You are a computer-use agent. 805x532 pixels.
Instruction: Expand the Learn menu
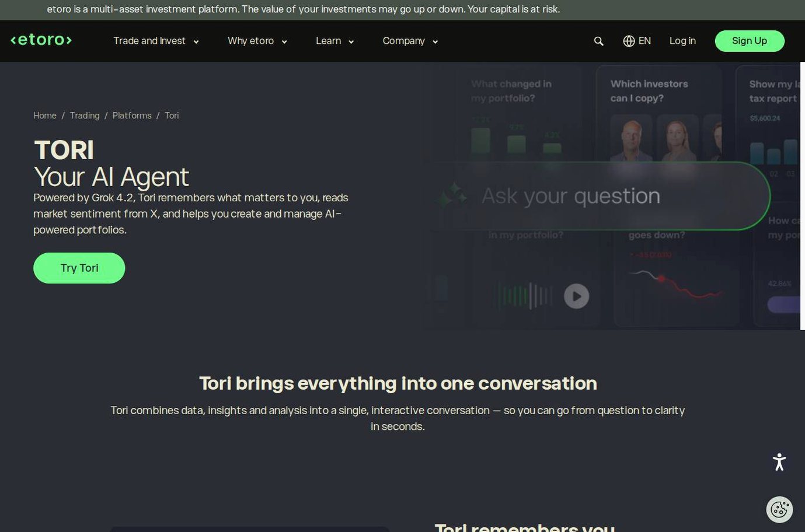coord(335,41)
